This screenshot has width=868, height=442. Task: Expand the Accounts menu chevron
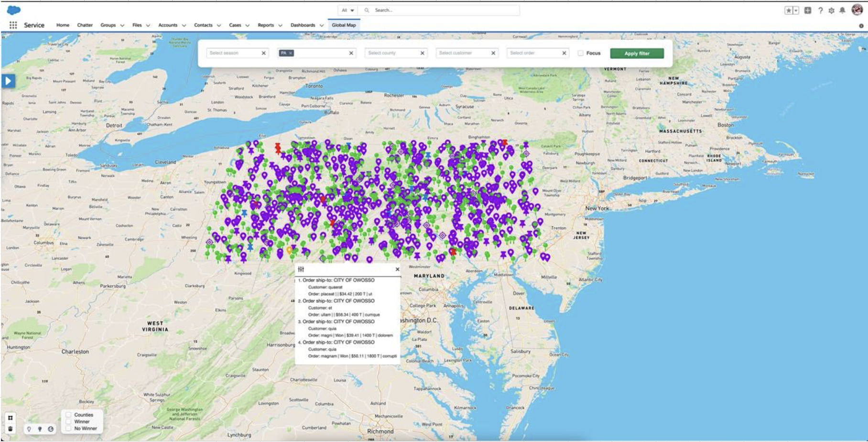click(184, 25)
